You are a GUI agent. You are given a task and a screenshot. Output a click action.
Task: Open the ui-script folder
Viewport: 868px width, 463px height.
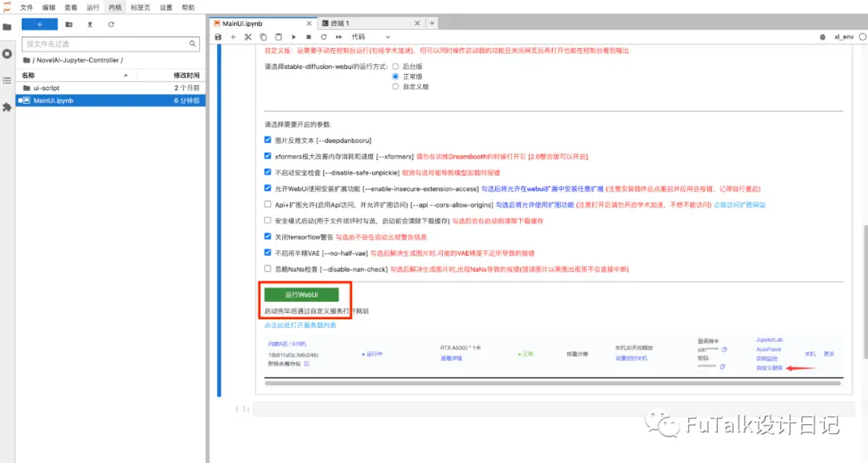pyautogui.click(x=111, y=88)
